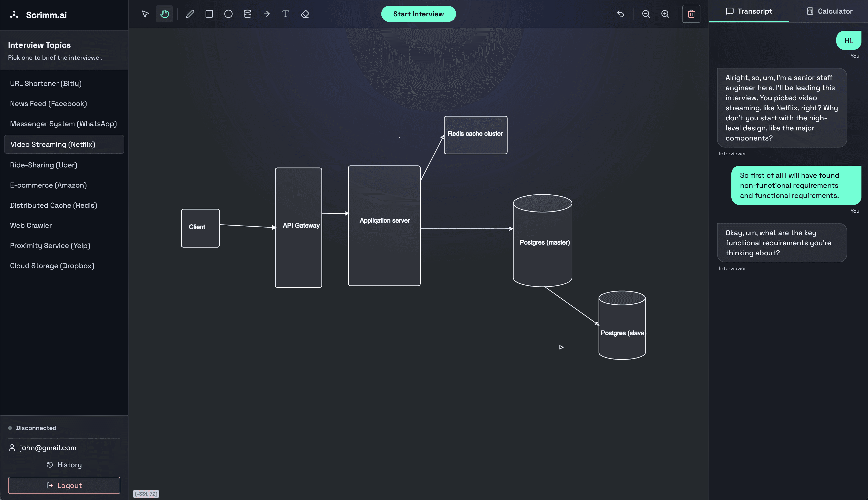Select the ellipse shape tool
This screenshot has width=868, height=500.
[228, 14]
